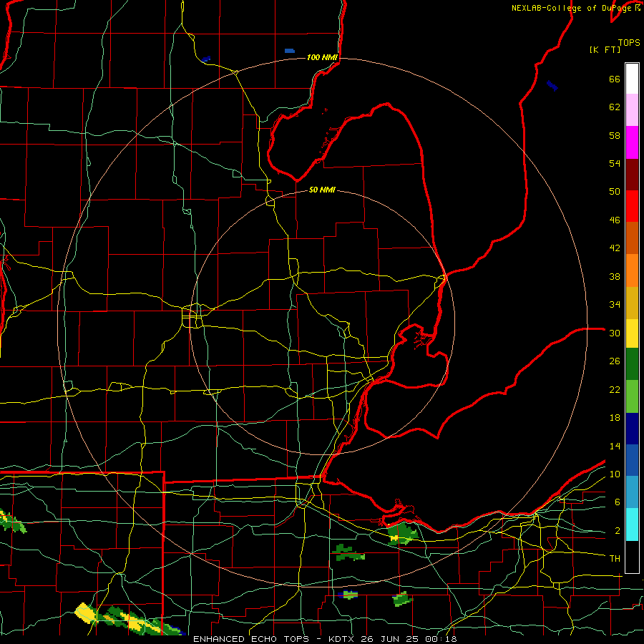Click the 22 value on the scale

pyautogui.click(x=615, y=389)
